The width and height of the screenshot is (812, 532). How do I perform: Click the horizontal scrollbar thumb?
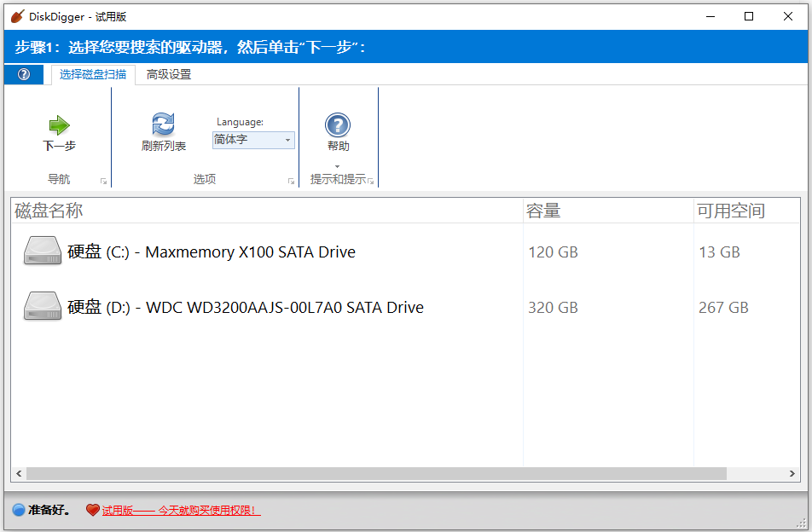(x=376, y=473)
